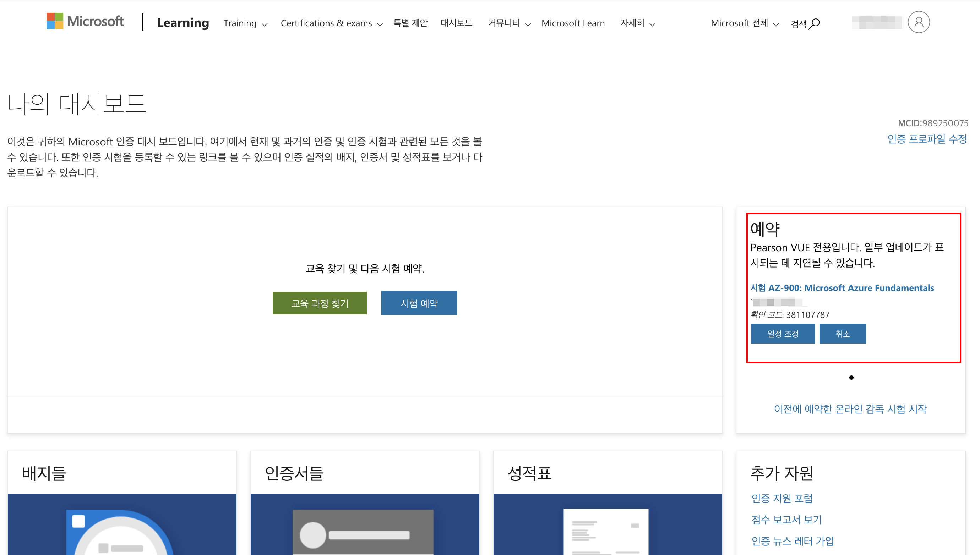Viewport: 980px width, 555px height.
Task: Open the AZ-900 Azure Fundamentals exam link
Action: pos(842,288)
